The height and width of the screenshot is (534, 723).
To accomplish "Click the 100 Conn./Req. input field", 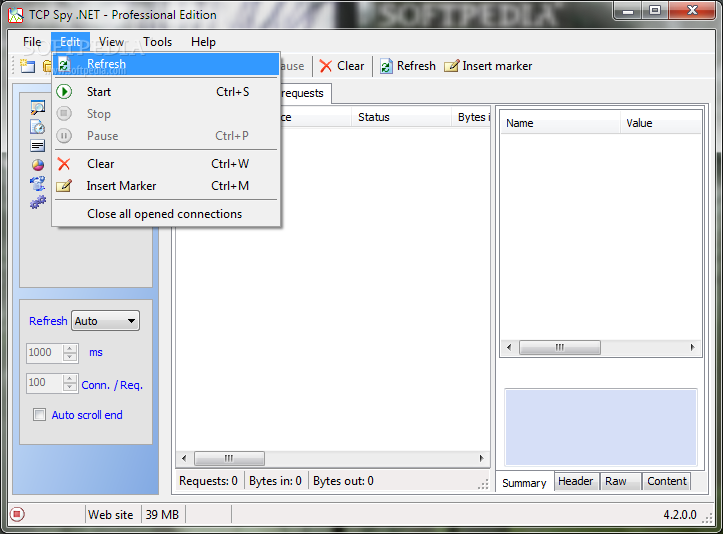I will (x=45, y=383).
